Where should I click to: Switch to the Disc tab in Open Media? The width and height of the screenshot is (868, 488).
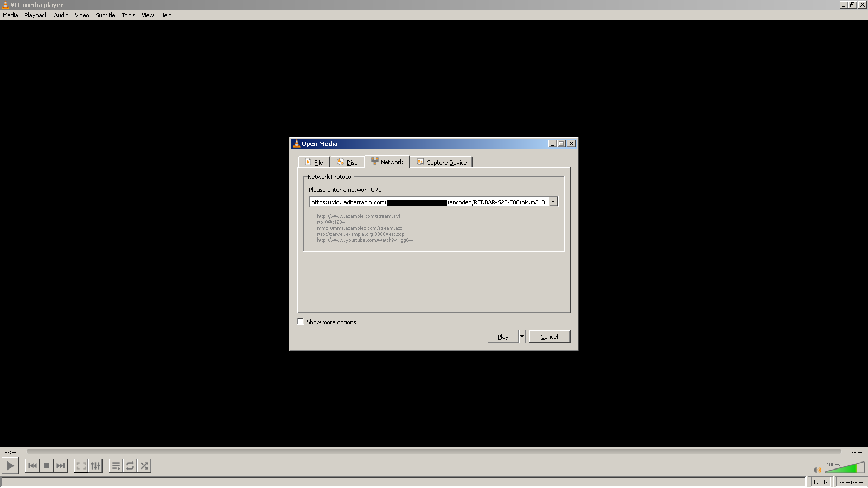pyautogui.click(x=347, y=162)
